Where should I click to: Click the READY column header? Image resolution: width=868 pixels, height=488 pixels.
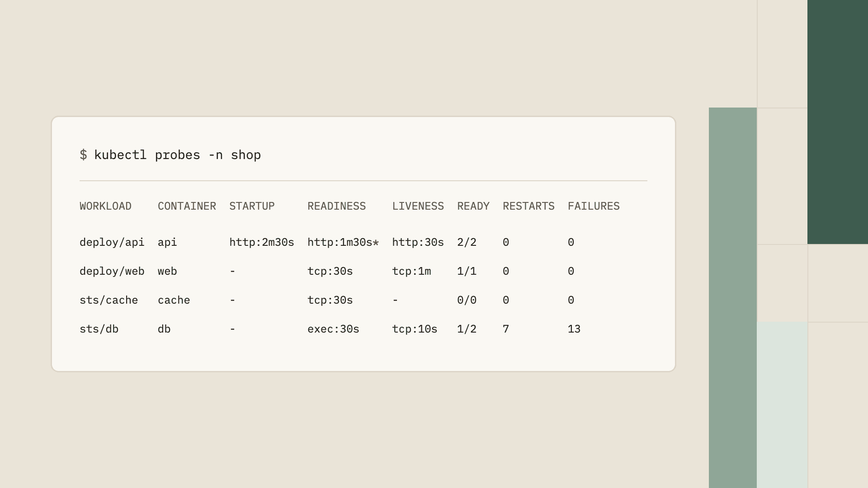point(473,206)
